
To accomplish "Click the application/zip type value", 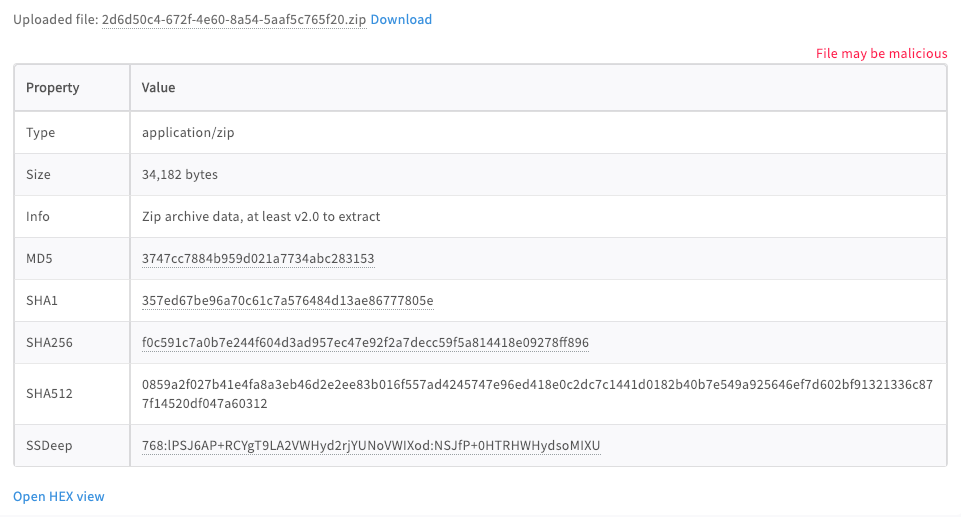I will pyautogui.click(x=188, y=133).
